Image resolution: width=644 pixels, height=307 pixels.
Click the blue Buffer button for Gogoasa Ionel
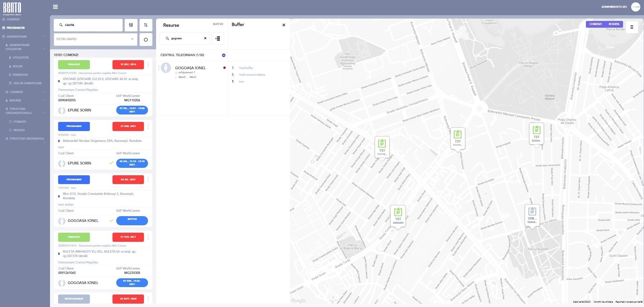[x=132, y=220]
